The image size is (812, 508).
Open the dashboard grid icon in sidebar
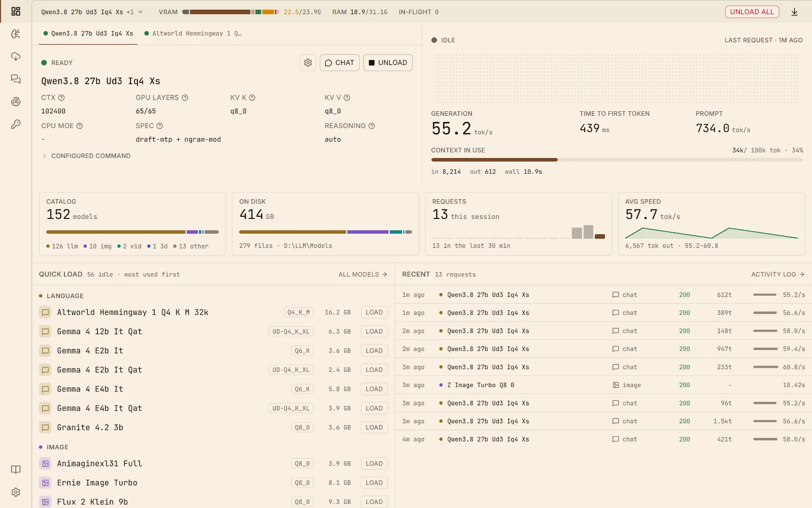tap(16, 11)
